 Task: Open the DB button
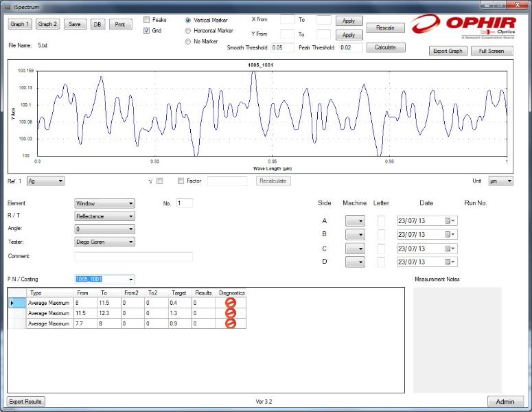[97, 24]
